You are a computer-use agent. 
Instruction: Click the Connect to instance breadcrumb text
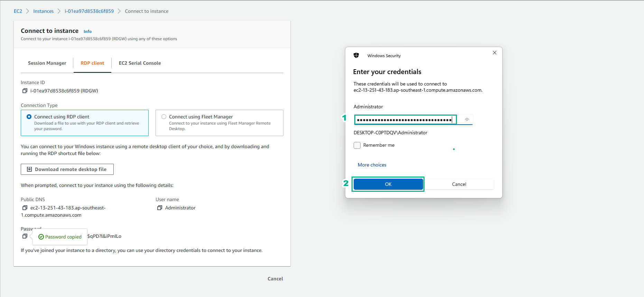point(147,11)
